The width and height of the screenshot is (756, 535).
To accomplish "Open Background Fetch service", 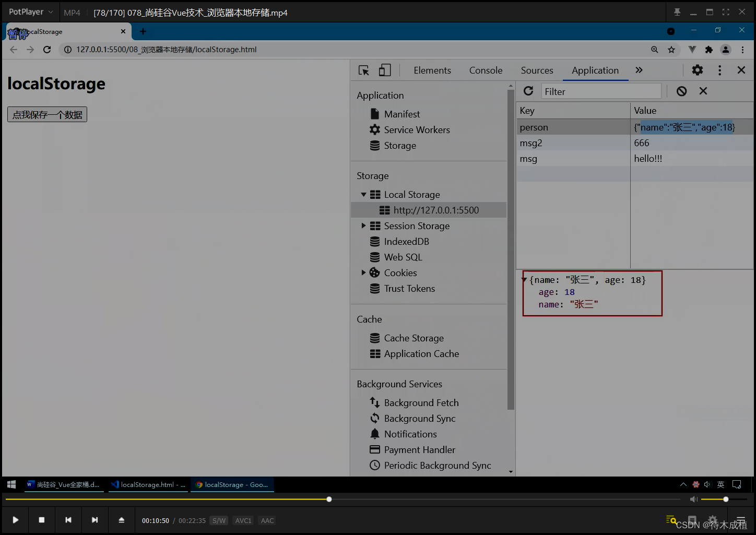I will [x=421, y=402].
